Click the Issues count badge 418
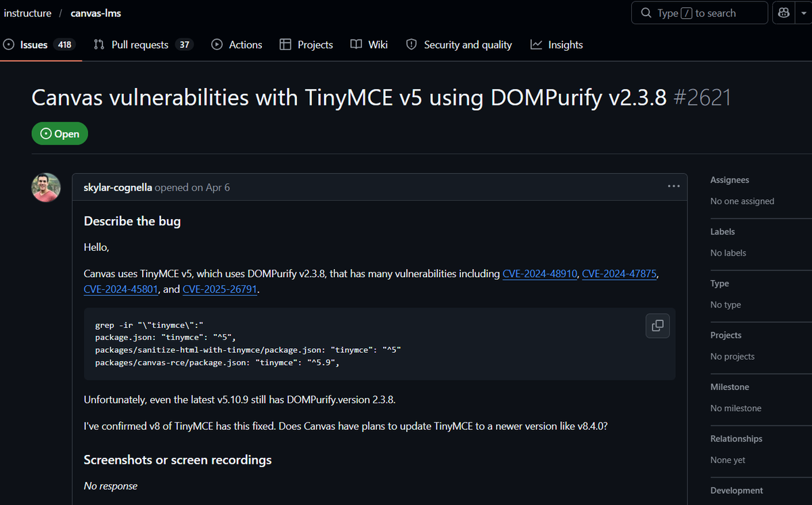Screen dimensions: 812x505 [x=64, y=45]
